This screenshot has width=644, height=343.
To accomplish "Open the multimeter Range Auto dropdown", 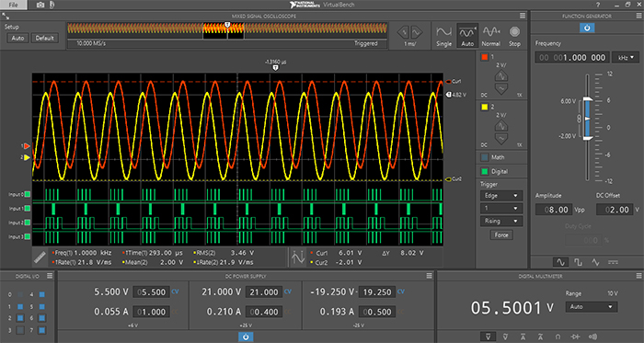I will (591, 307).
